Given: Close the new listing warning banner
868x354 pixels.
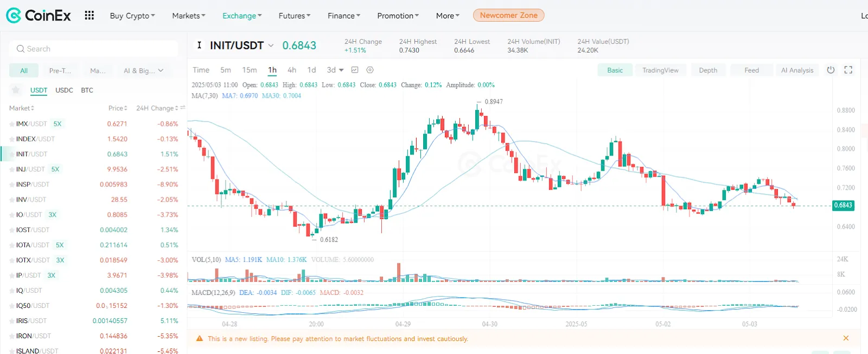Looking at the screenshot, I should point(846,338).
